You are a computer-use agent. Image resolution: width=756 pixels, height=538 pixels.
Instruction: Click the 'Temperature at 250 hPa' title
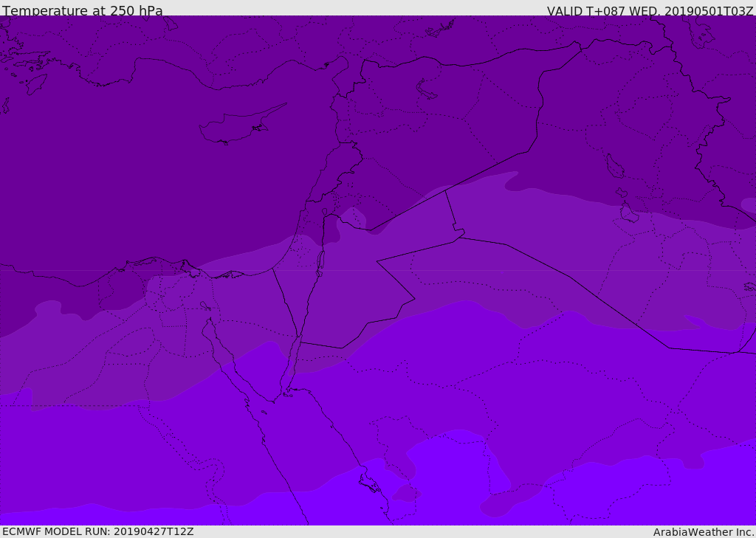[83, 10]
